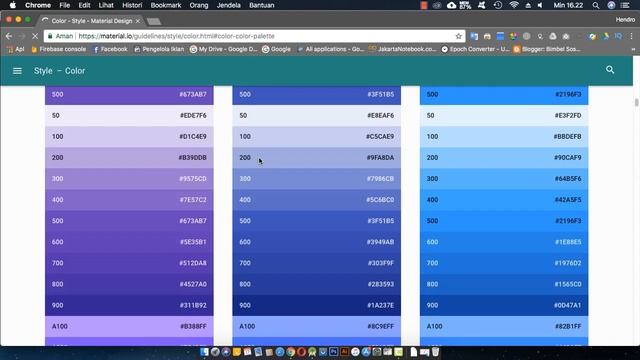Click the hex text #7E57C2
The height and width of the screenshot is (360, 640).
[193, 200]
